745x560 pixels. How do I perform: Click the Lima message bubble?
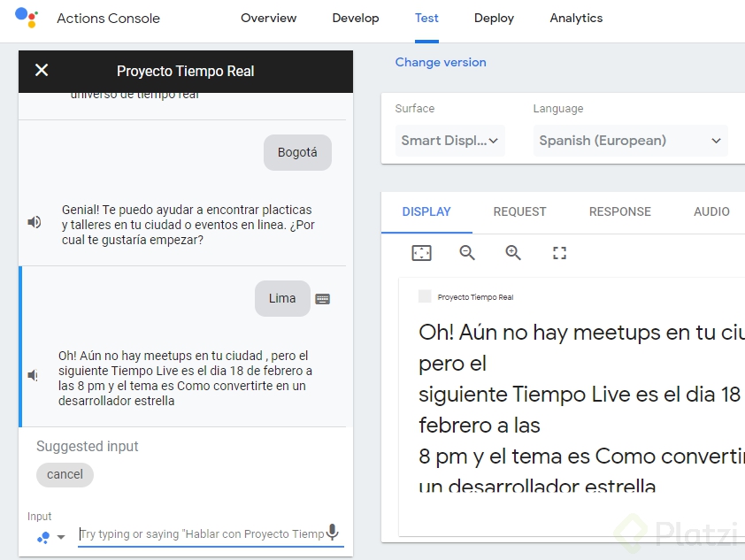tap(282, 298)
